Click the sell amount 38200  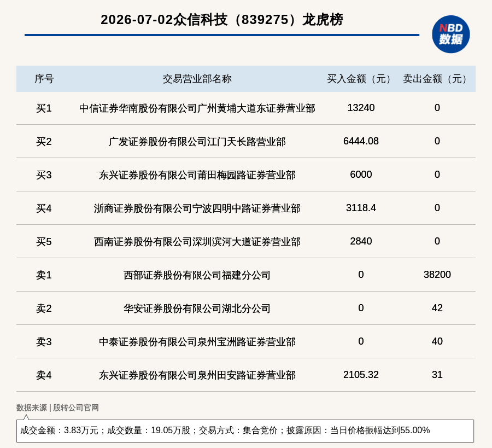point(437,275)
